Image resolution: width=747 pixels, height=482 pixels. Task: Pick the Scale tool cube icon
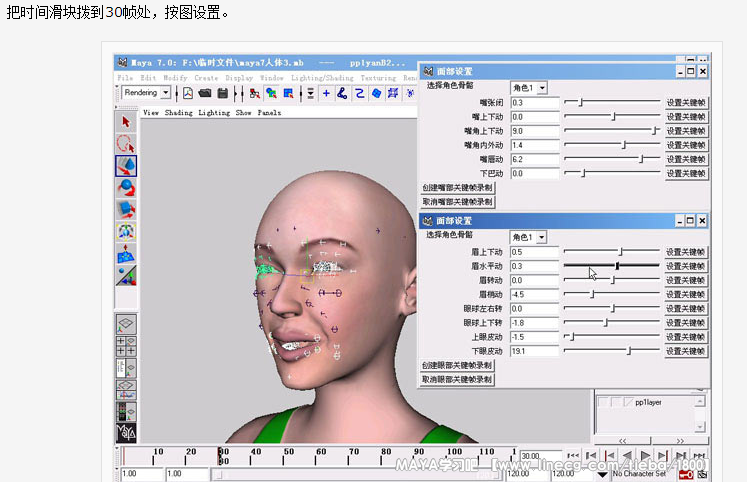[x=126, y=210]
